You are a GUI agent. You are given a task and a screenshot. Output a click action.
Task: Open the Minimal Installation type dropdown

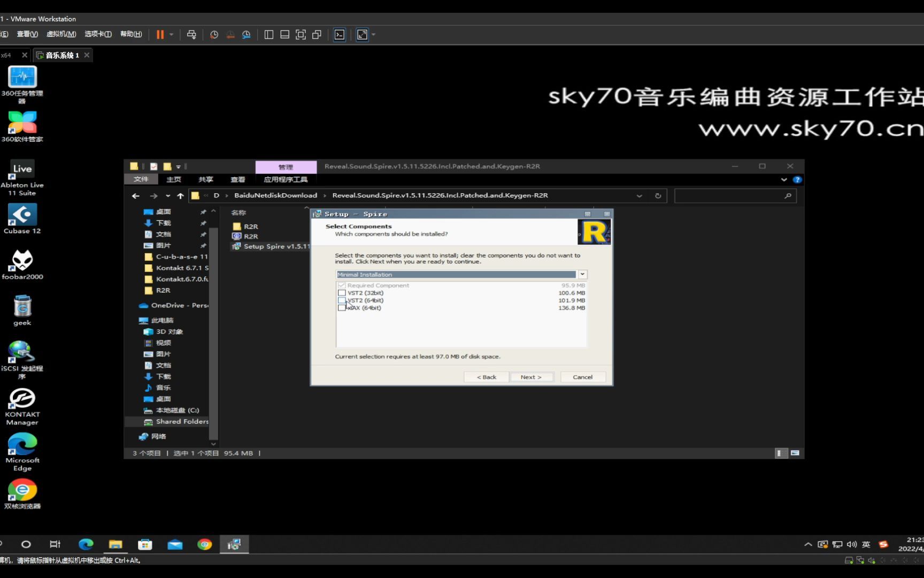click(x=582, y=274)
